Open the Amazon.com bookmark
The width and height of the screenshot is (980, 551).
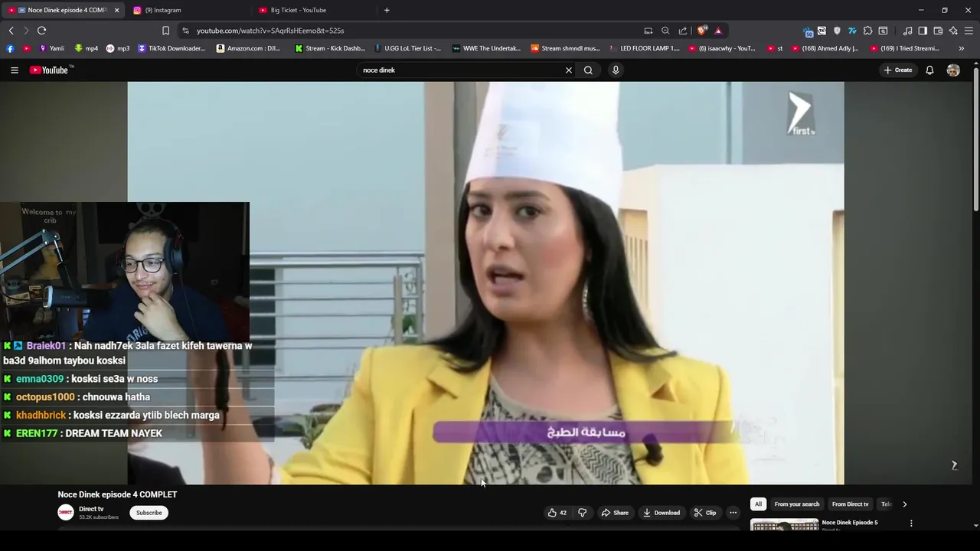(x=249, y=48)
